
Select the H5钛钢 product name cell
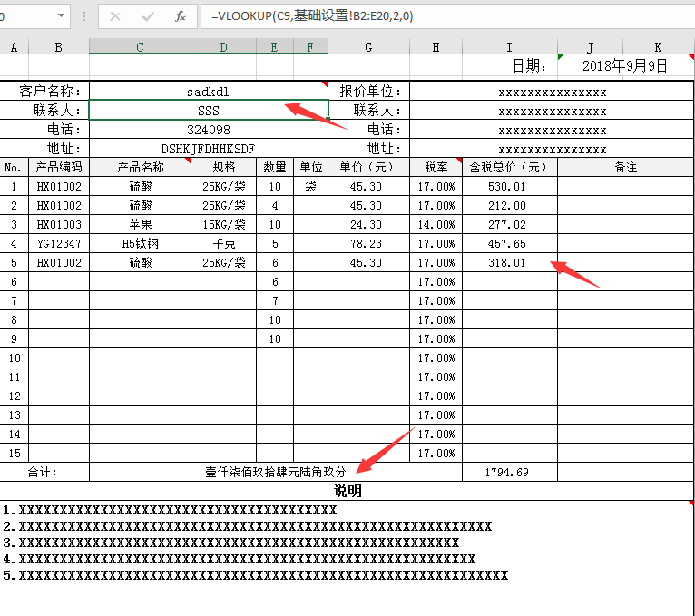(x=140, y=244)
